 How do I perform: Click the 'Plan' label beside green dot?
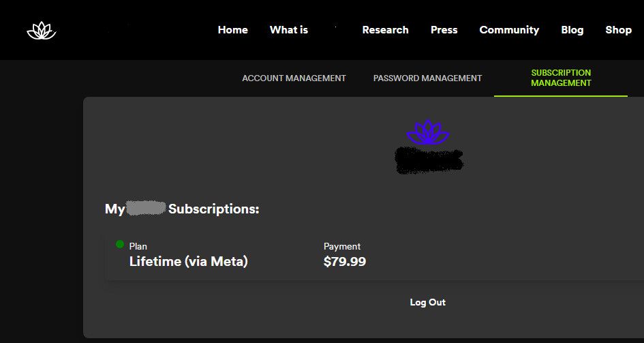(138, 246)
